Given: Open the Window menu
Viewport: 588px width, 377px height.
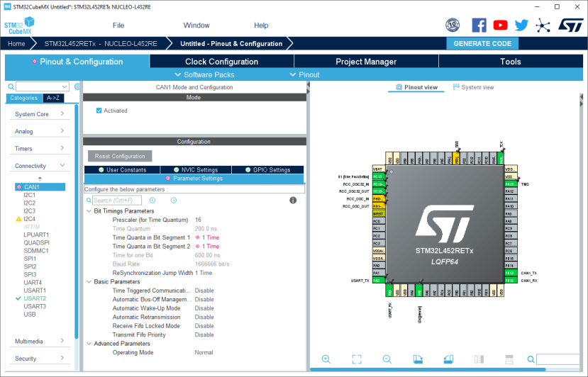Looking at the screenshot, I should (196, 25).
